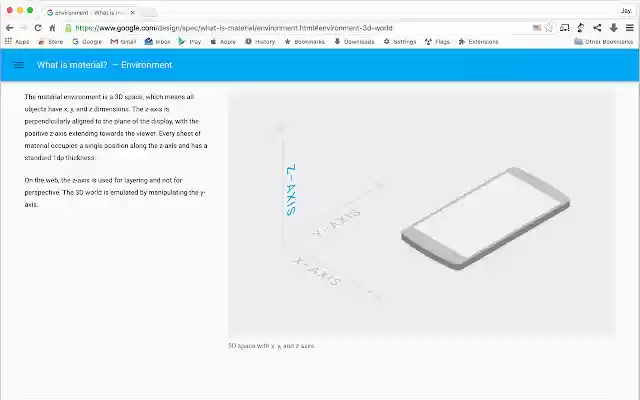
Task: Open the Chrome main menu icon
Action: click(x=629, y=28)
